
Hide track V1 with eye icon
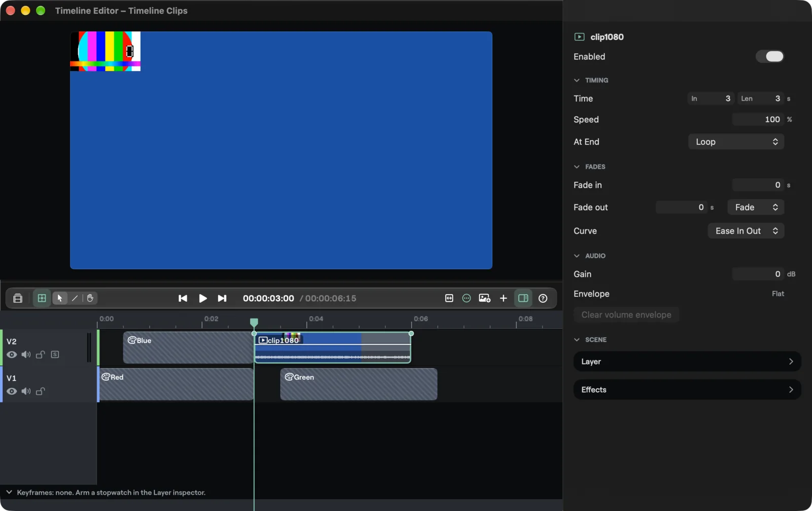point(12,391)
